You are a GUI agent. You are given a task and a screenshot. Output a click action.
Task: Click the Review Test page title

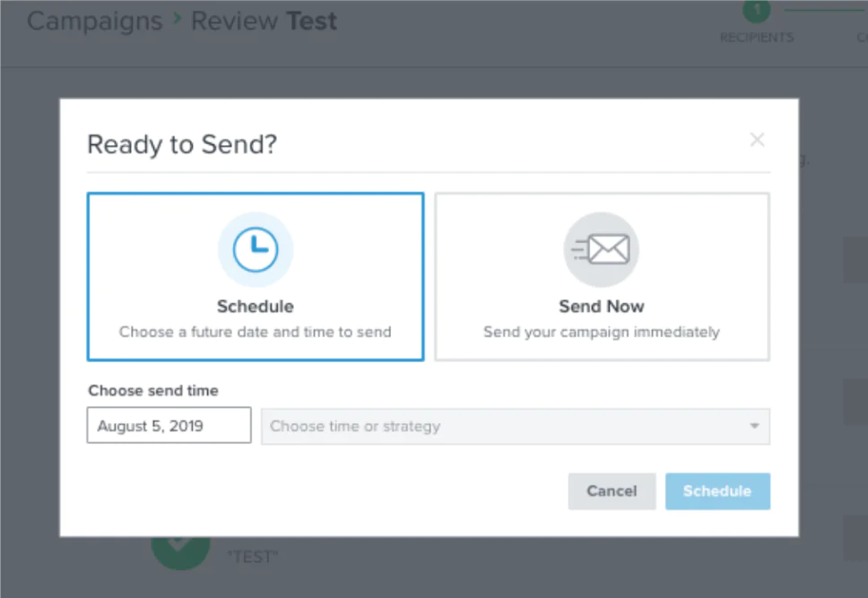pyautogui.click(x=264, y=21)
